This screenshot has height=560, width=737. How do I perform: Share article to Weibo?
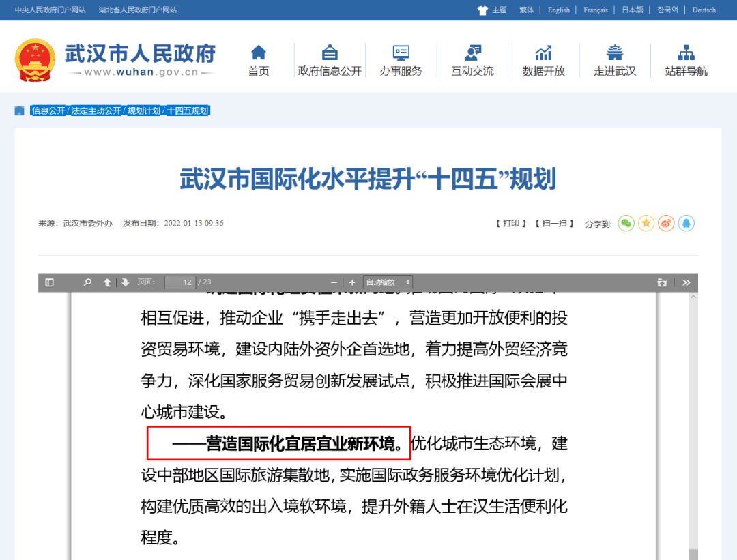[666, 224]
